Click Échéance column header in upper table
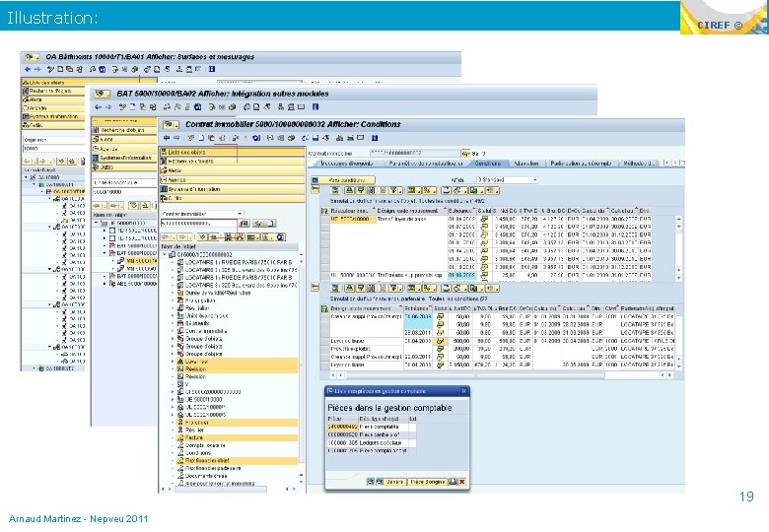The width and height of the screenshot is (769, 532). 461,211
